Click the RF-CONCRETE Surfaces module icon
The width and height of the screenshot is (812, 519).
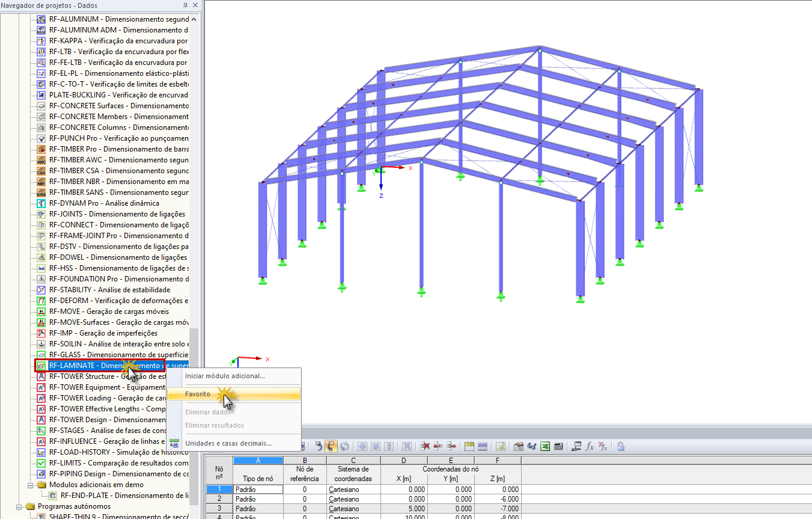point(41,106)
